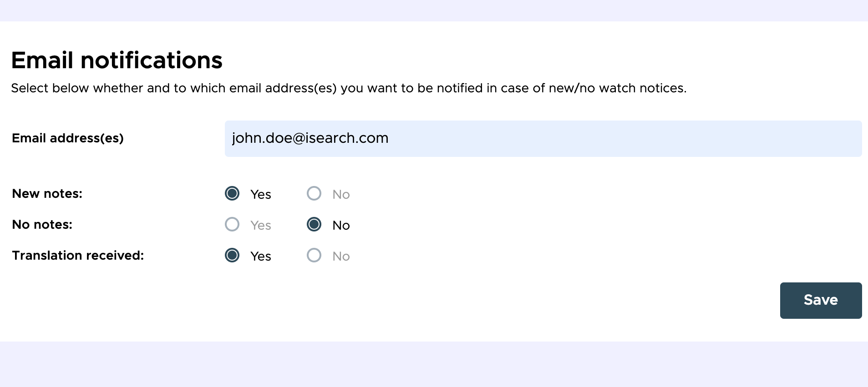The width and height of the screenshot is (868, 387).
Task: Enable Yes radio button for Translation received
Action: pos(232,255)
